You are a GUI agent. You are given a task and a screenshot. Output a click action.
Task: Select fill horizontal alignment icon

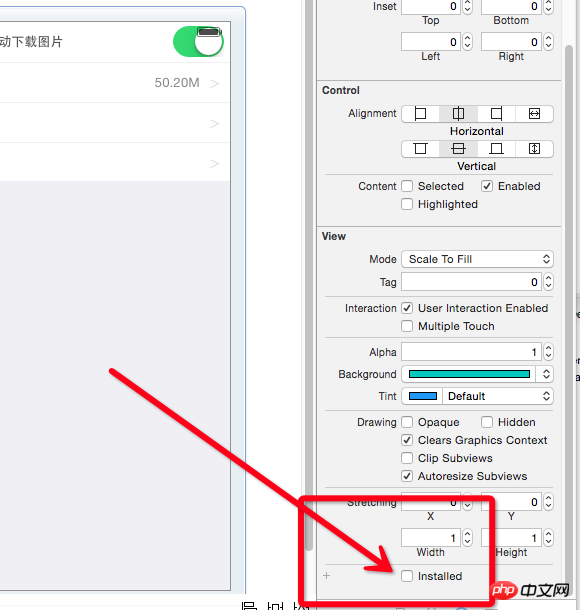click(534, 114)
